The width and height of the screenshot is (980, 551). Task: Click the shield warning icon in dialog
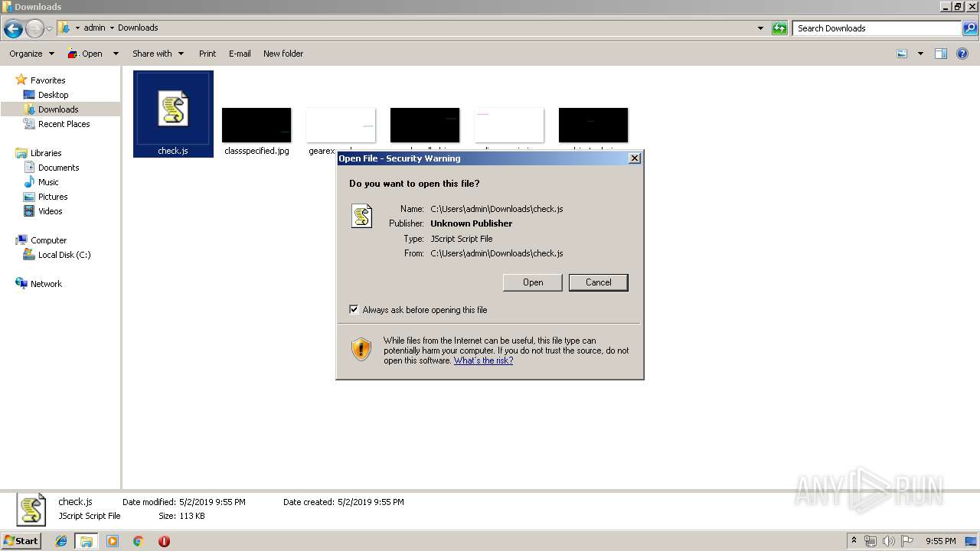(361, 350)
